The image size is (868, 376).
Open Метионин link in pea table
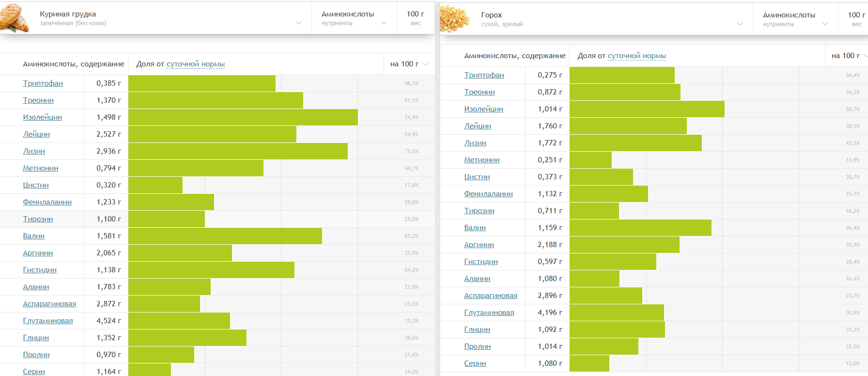(x=482, y=160)
